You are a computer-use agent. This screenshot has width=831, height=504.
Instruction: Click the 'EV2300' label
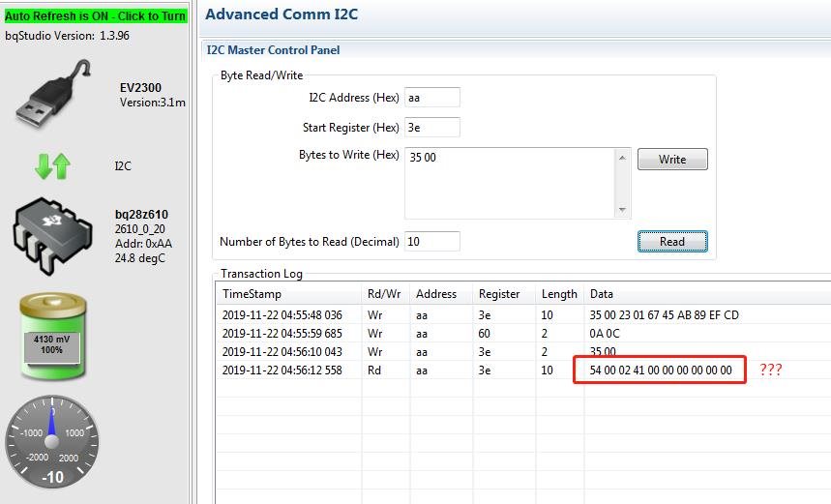[x=140, y=87]
